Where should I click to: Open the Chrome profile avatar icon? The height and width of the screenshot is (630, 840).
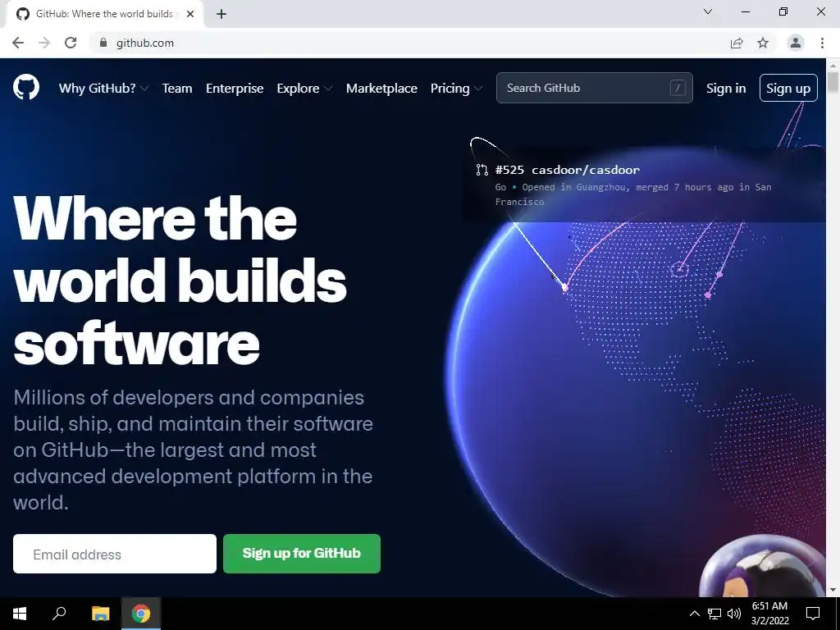[x=796, y=43]
